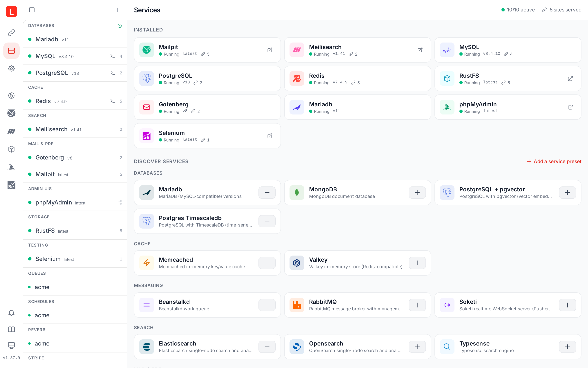Add the Valkey service
Screen dimensions: 588x368
pyautogui.click(x=417, y=263)
